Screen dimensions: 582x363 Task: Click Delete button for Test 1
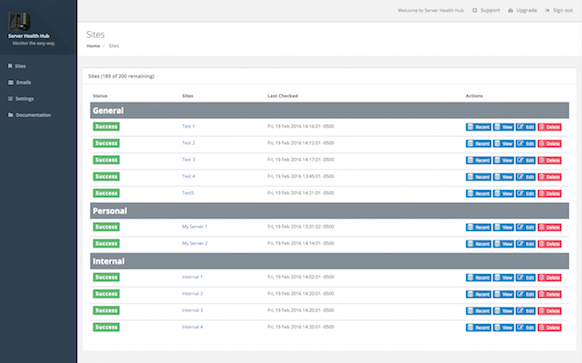tap(549, 127)
